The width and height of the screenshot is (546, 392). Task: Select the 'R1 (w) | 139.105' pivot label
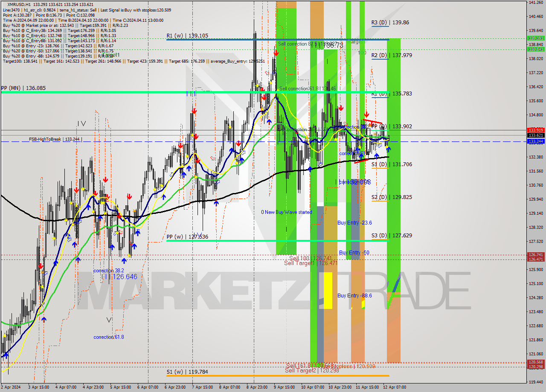click(x=187, y=36)
